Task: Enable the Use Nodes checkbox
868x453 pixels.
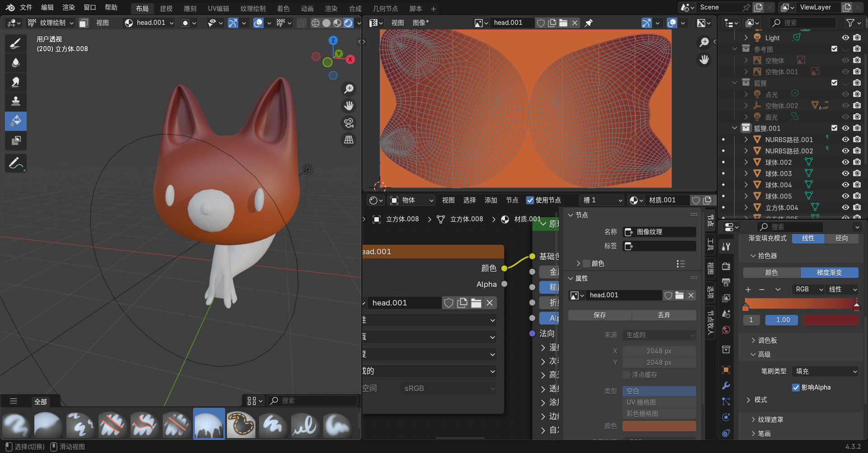Action: pos(530,200)
